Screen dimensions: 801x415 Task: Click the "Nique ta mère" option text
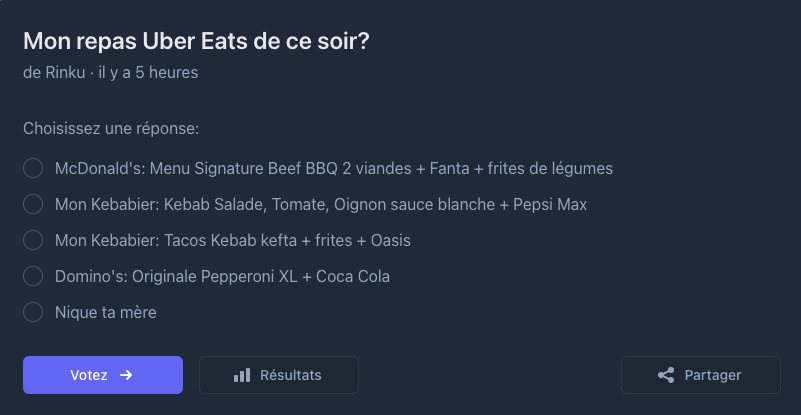tap(105, 312)
